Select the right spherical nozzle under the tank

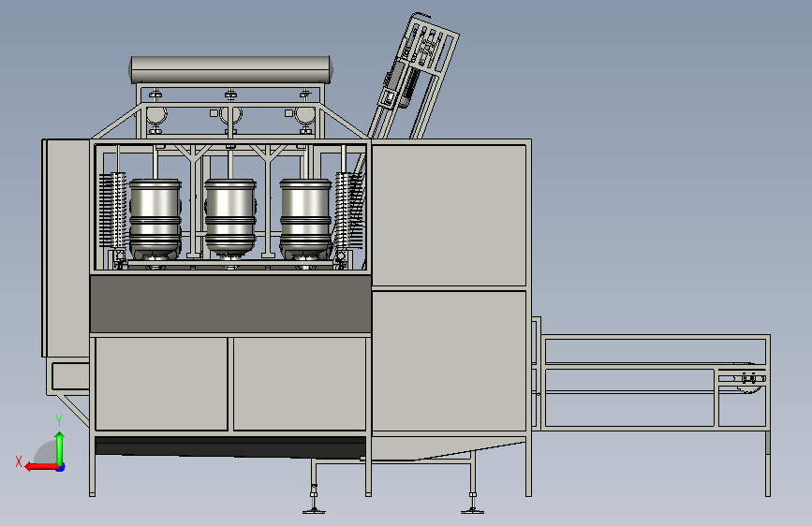click(x=305, y=116)
